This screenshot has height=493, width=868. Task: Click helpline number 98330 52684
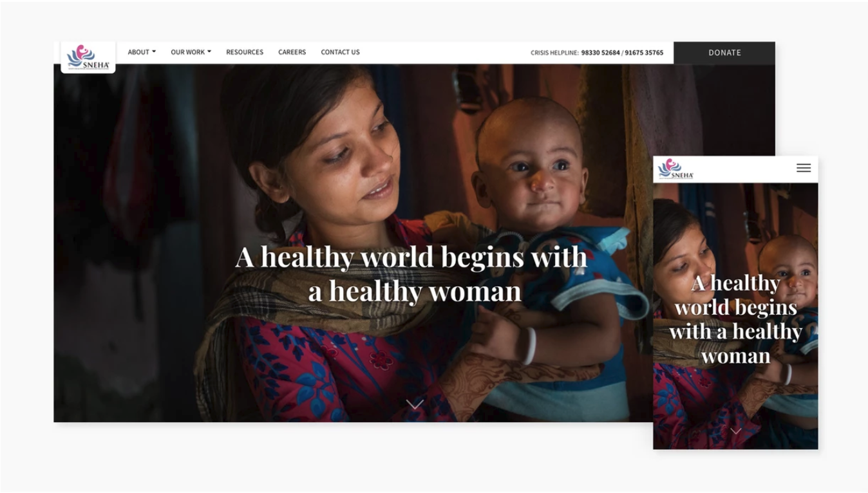point(600,53)
